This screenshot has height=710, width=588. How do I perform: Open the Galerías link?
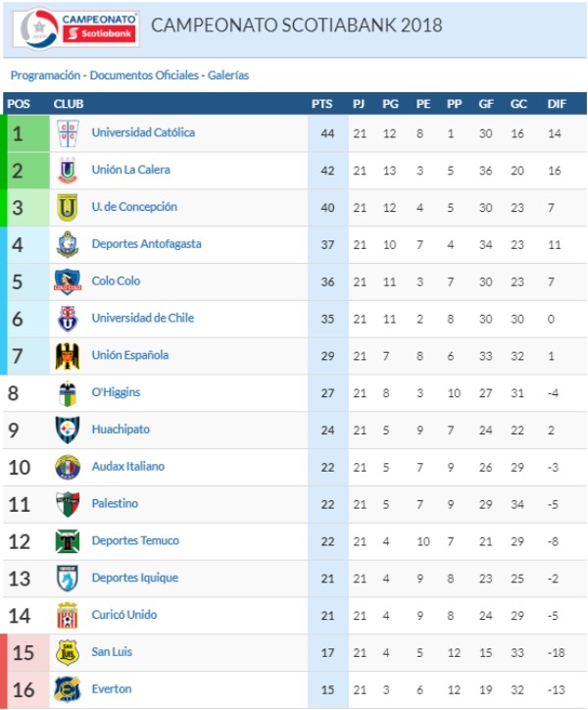click(228, 75)
